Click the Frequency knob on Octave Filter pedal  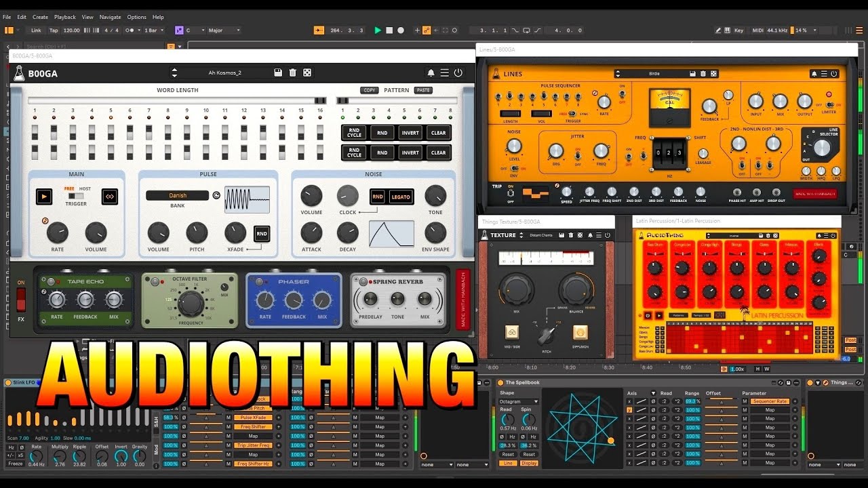[191, 303]
